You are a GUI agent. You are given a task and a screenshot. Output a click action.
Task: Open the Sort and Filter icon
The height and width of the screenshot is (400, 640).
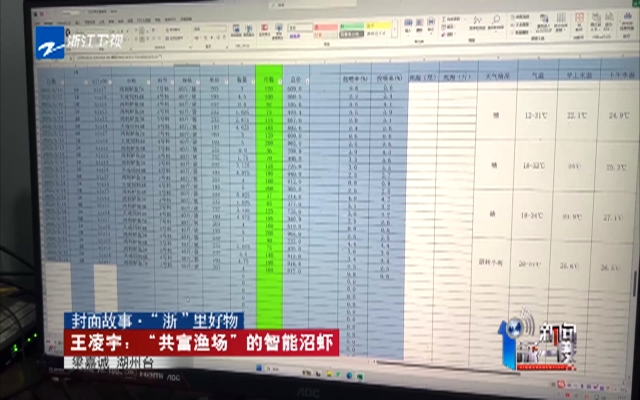pos(477,24)
